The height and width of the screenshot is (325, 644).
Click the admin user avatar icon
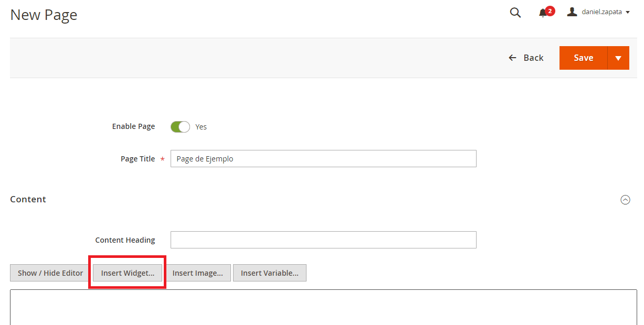pos(572,11)
